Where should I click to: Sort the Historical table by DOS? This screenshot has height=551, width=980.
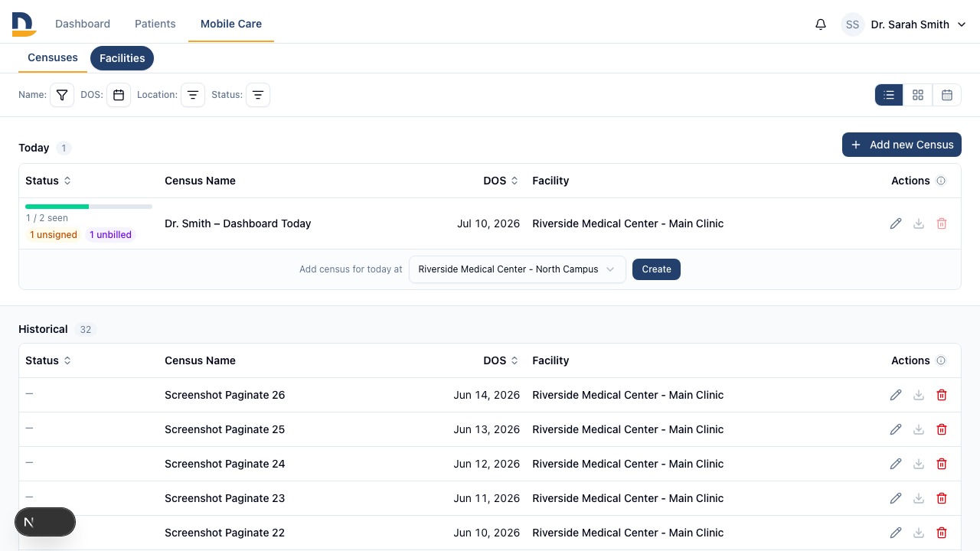click(501, 360)
